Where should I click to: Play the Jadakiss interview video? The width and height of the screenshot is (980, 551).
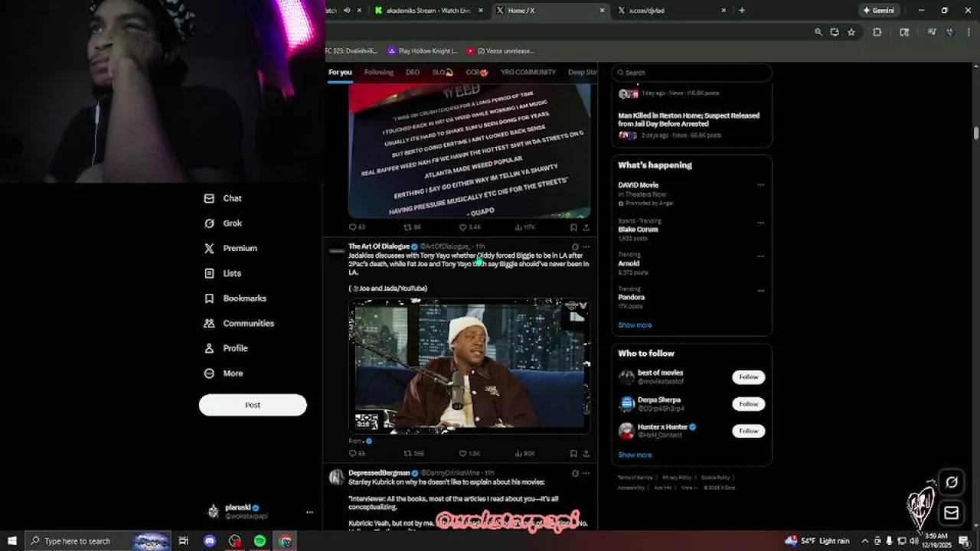click(x=469, y=365)
